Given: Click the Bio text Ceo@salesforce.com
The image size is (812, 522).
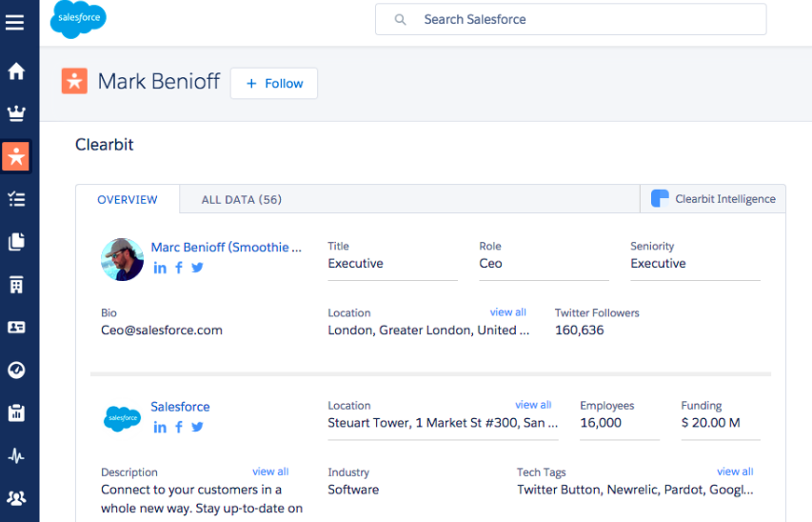Looking at the screenshot, I should [162, 331].
